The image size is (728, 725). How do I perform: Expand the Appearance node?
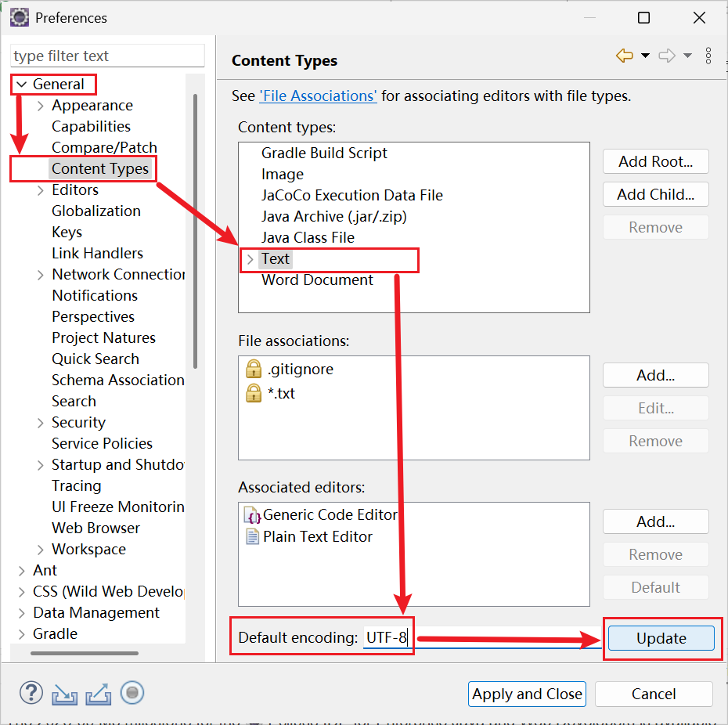[x=41, y=106]
